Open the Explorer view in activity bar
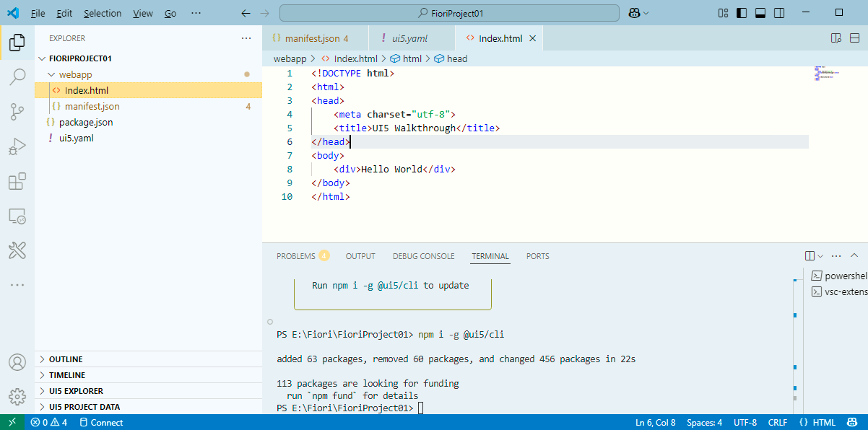This screenshot has width=868, height=430. [17, 43]
